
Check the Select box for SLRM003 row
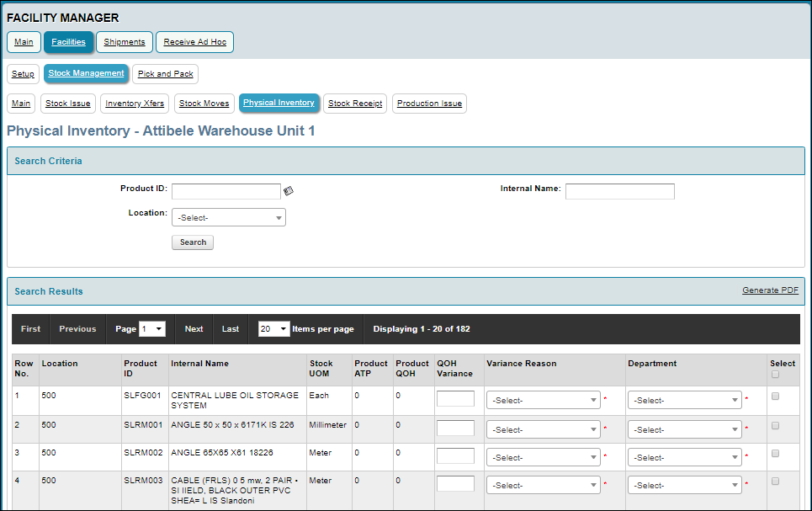click(x=775, y=481)
